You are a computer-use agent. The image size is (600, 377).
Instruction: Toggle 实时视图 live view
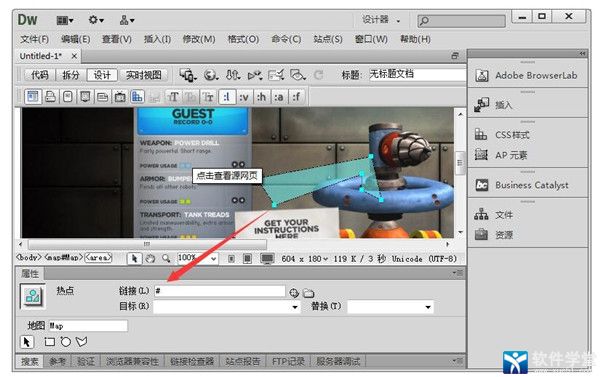(143, 75)
